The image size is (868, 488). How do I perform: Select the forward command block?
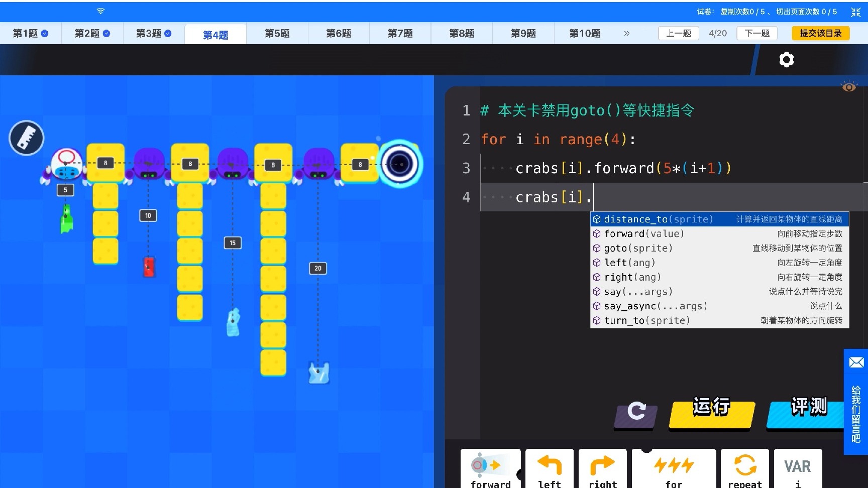[490, 468]
